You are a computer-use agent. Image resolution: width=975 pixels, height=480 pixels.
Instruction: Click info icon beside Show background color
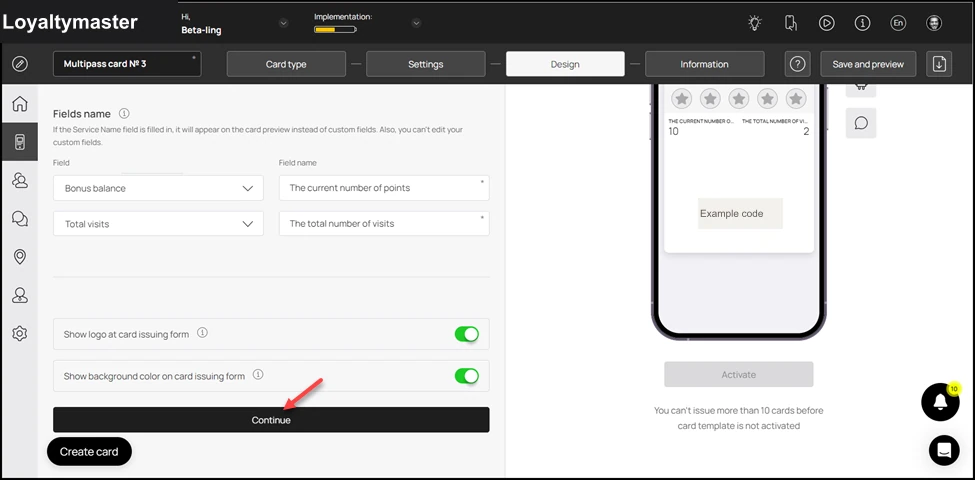258,375
